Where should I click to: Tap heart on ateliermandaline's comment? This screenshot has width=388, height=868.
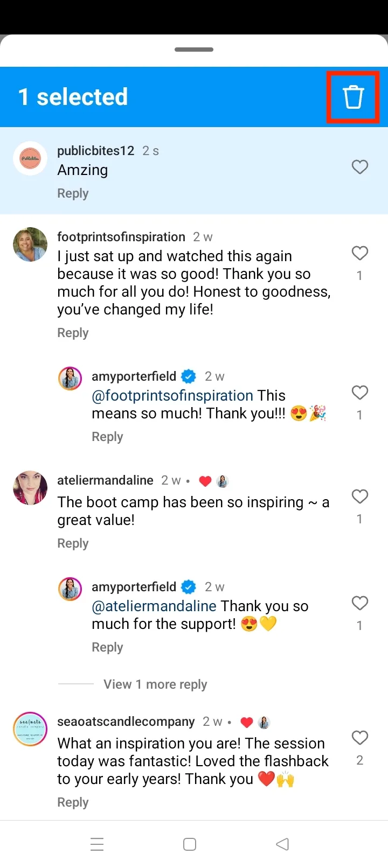[x=360, y=496]
